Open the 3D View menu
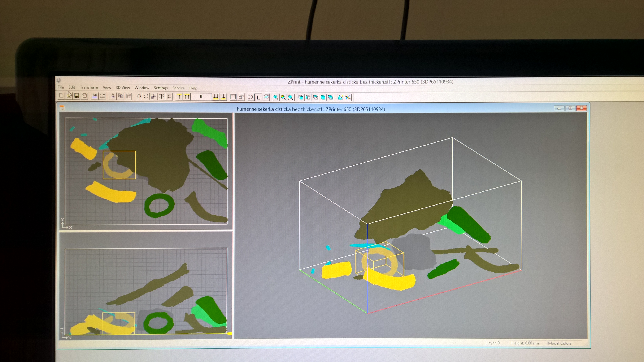The image size is (644, 362). coord(123,87)
